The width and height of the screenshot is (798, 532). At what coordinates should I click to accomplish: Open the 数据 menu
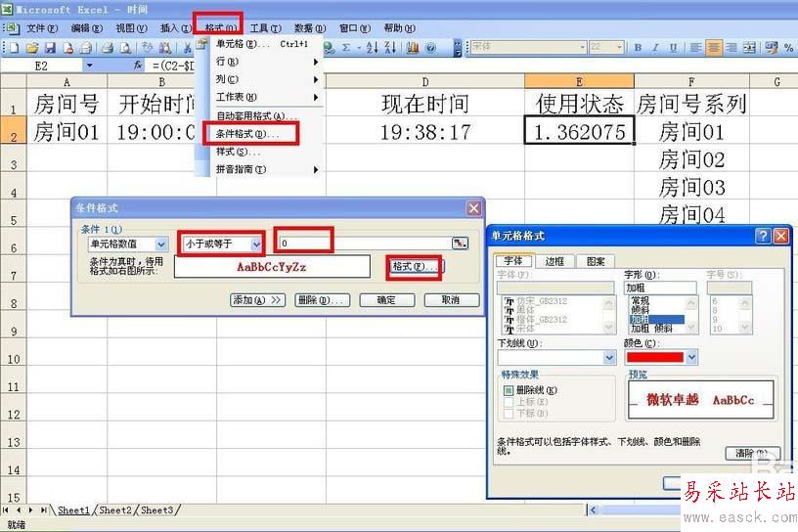click(x=309, y=28)
